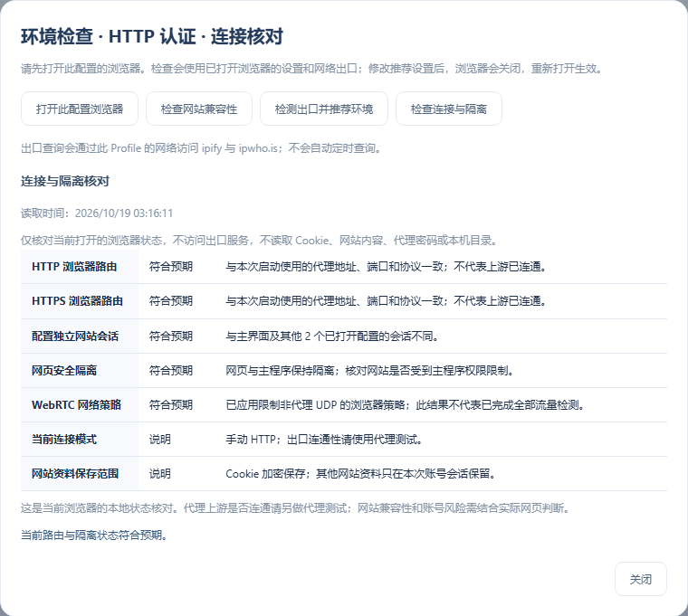Close the dialog with the 关闭 button
The width and height of the screenshot is (688, 616).
[x=641, y=579]
